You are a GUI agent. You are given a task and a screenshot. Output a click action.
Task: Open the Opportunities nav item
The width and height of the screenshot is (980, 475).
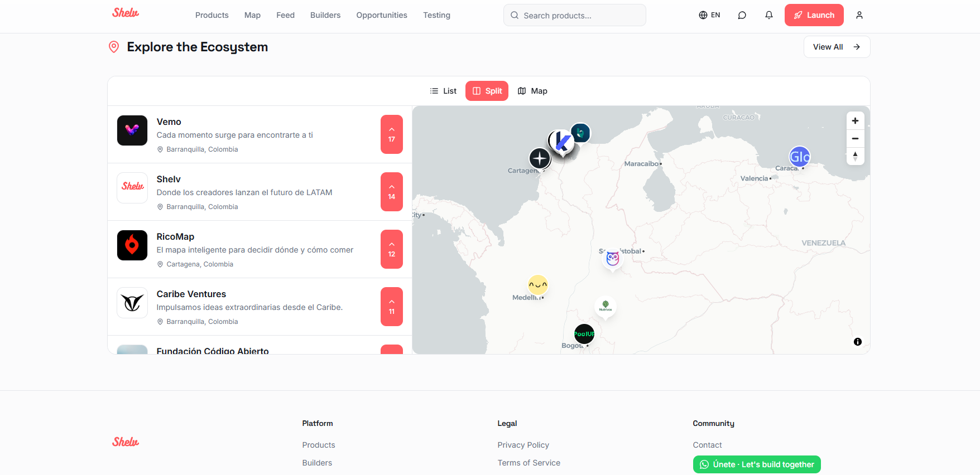pyautogui.click(x=382, y=15)
